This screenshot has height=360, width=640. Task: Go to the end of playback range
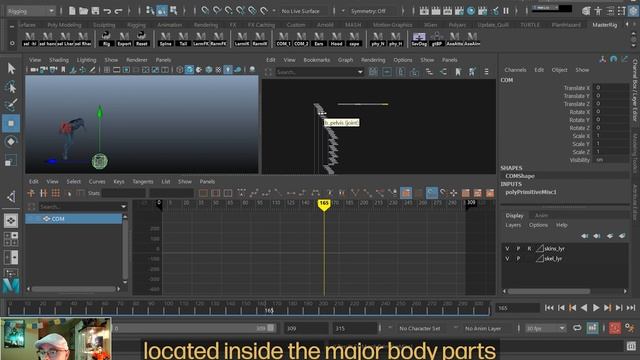631,308
